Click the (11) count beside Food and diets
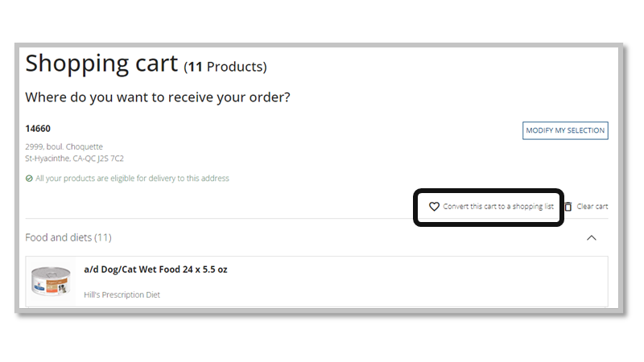The width and height of the screenshot is (644, 362). (102, 238)
